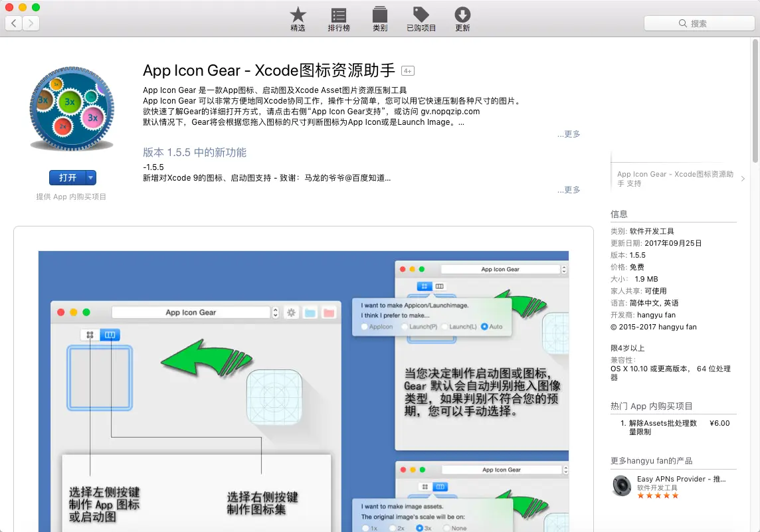Viewport: 760px width, 532px height.
Task: Focus the 搜索 search field
Action: (x=699, y=23)
